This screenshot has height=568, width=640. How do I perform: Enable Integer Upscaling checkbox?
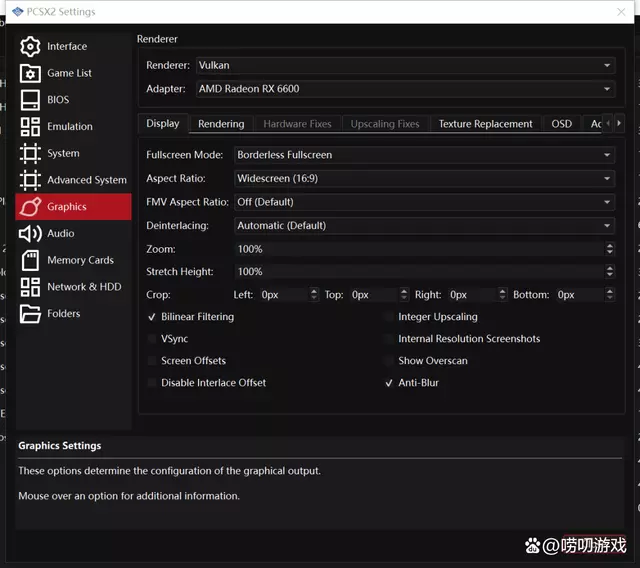click(389, 317)
